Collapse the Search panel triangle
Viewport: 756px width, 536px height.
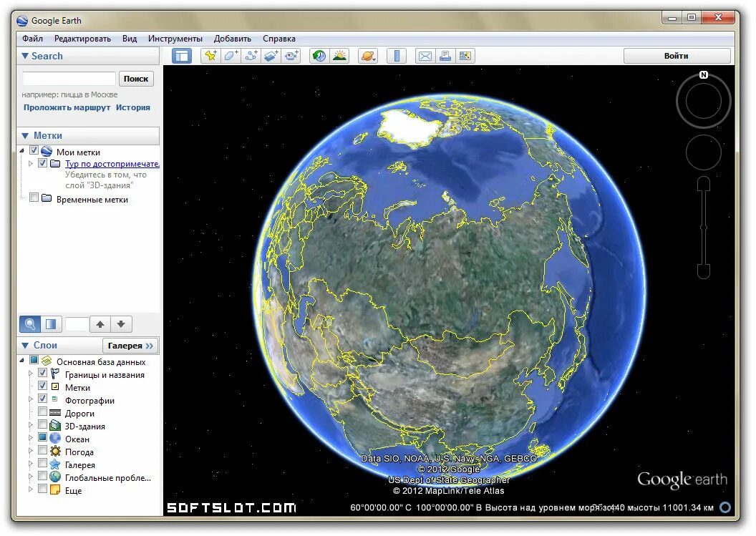[x=25, y=56]
